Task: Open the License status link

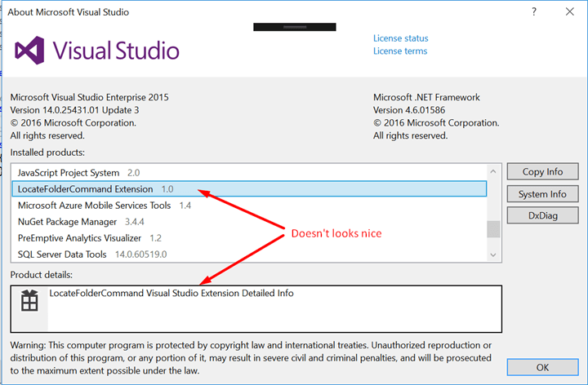Action: [x=400, y=38]
